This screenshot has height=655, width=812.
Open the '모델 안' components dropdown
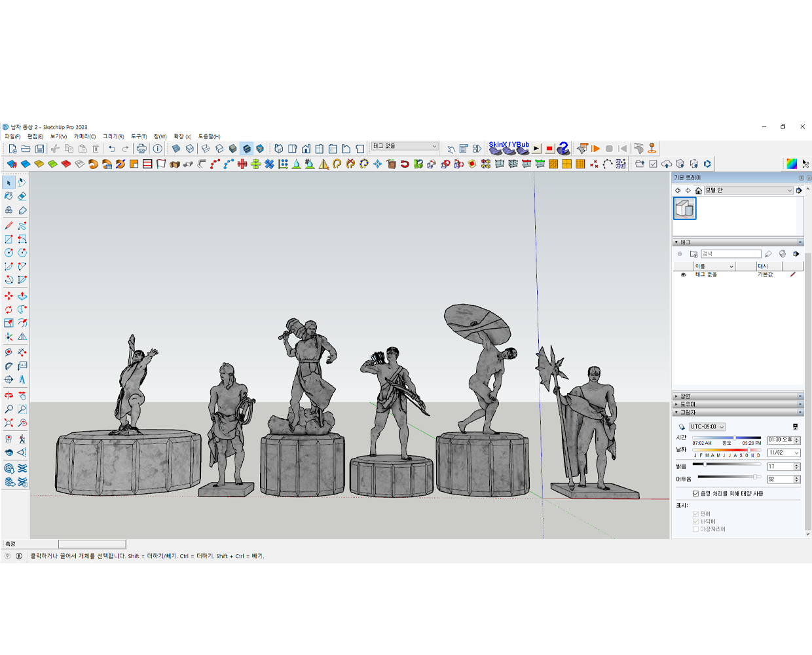[x=748, y=190]
